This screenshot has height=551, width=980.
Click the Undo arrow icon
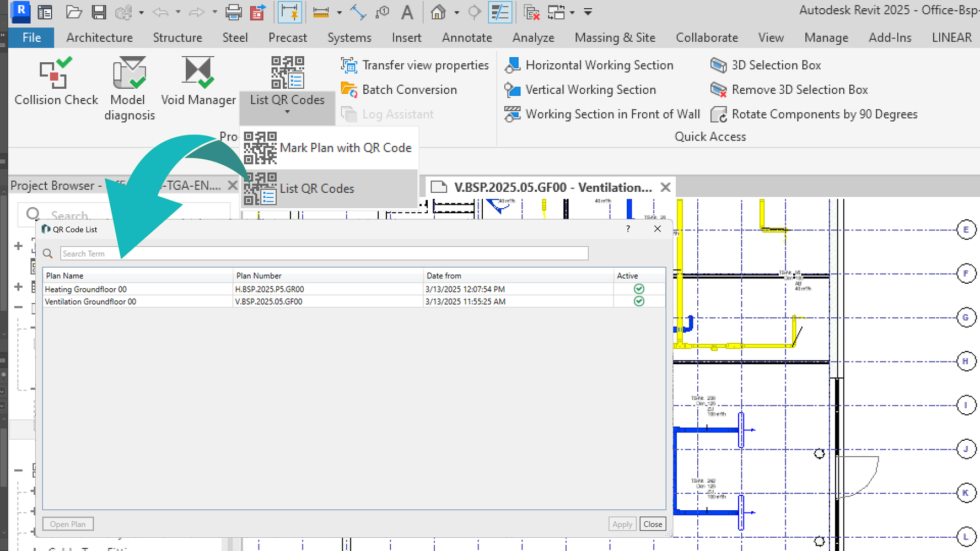click(x=160, y=12)
